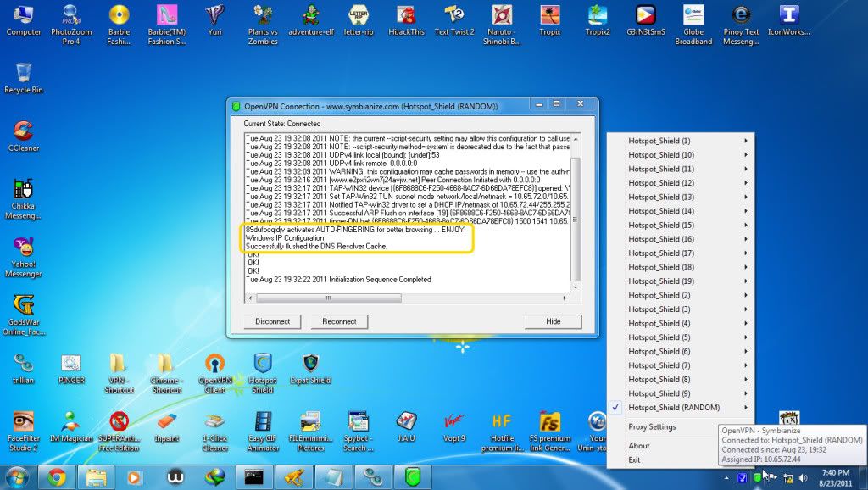This screenshot has width=868, height=490.
Task: Click the green OpenVPN shield taskbar button
Action: click(x=413, y=477)
